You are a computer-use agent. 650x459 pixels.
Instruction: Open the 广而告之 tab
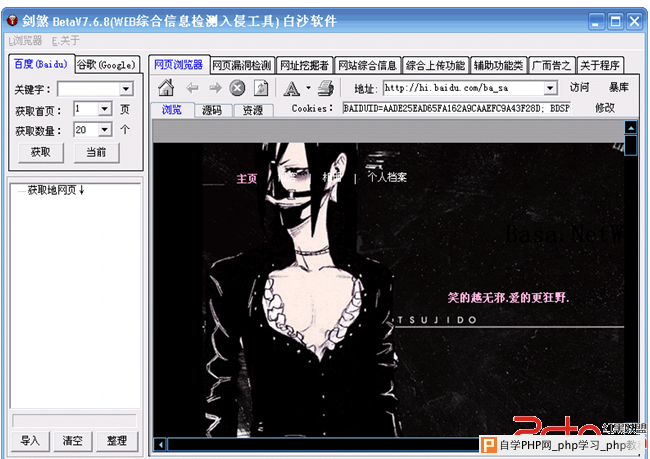(x=551, y=66)
